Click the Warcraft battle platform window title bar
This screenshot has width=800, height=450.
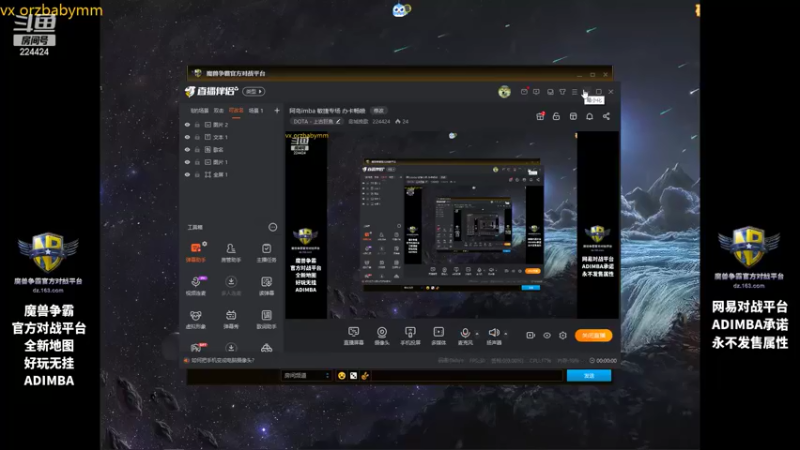pos(399,73)
